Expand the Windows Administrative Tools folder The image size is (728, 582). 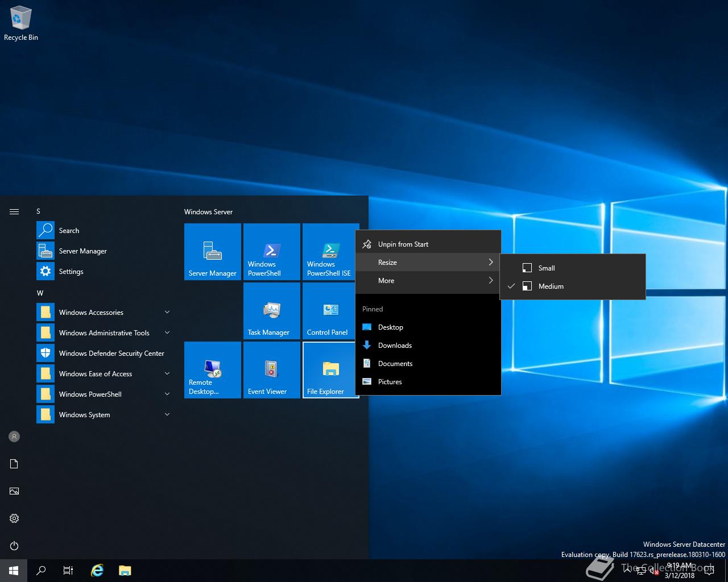point(105,332)
